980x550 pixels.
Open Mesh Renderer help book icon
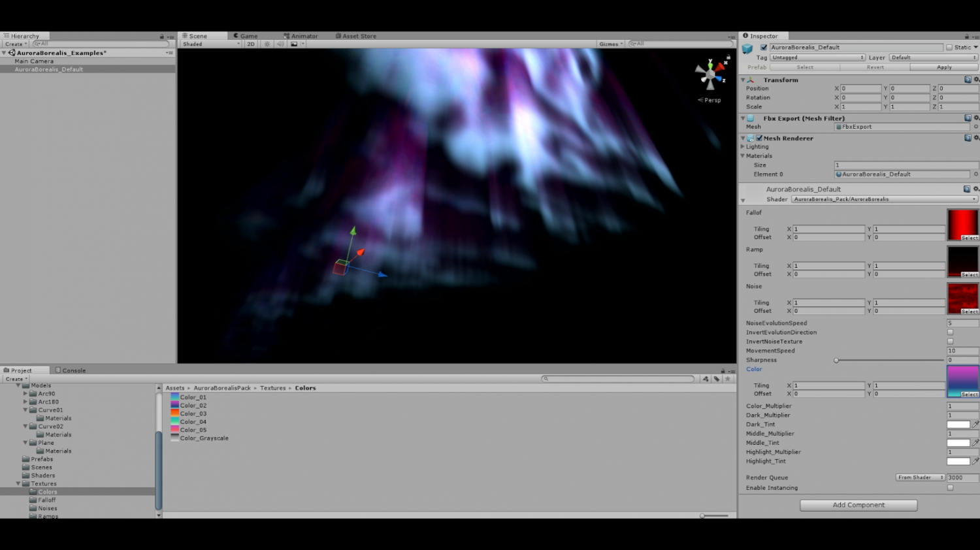pyautogui.click(x=968, y=138)
